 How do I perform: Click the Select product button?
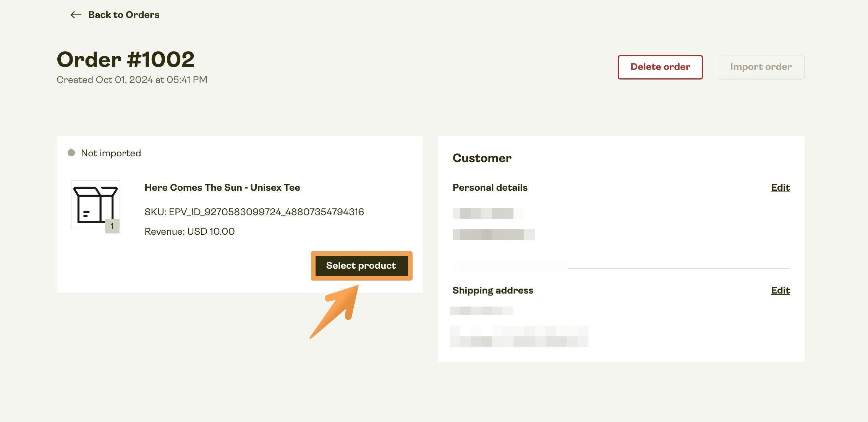click(361, 266)
